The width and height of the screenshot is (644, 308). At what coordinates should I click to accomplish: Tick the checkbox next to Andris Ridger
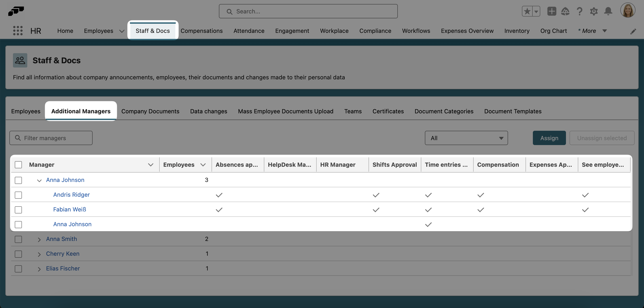tap(18, 195)
